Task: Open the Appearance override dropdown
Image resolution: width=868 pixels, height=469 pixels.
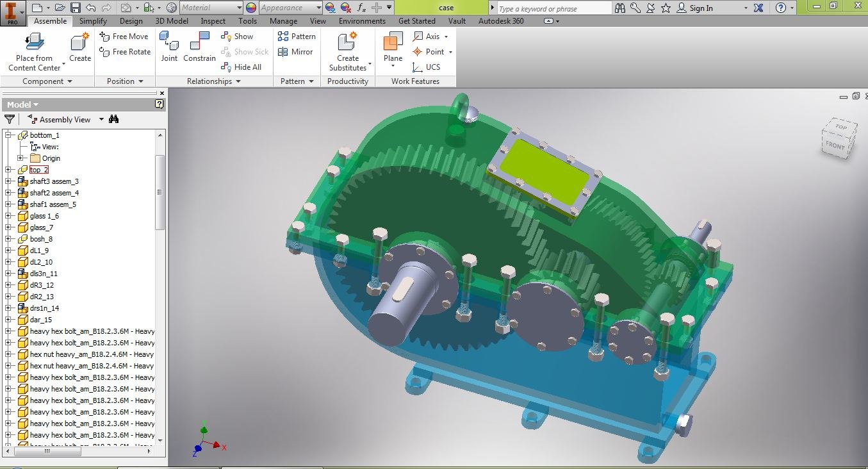Action: [320, 8]
